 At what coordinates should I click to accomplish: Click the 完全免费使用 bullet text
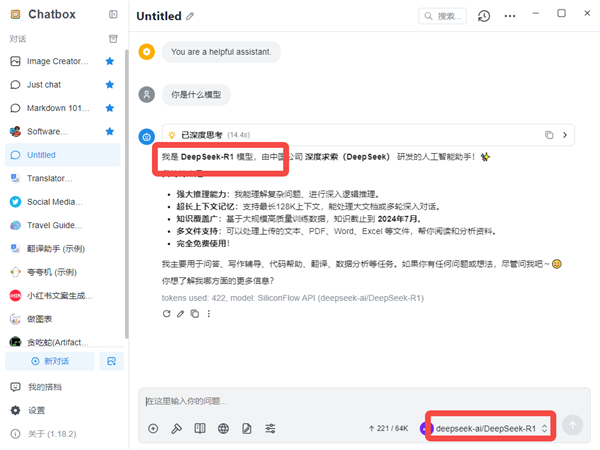pos(203,244)
